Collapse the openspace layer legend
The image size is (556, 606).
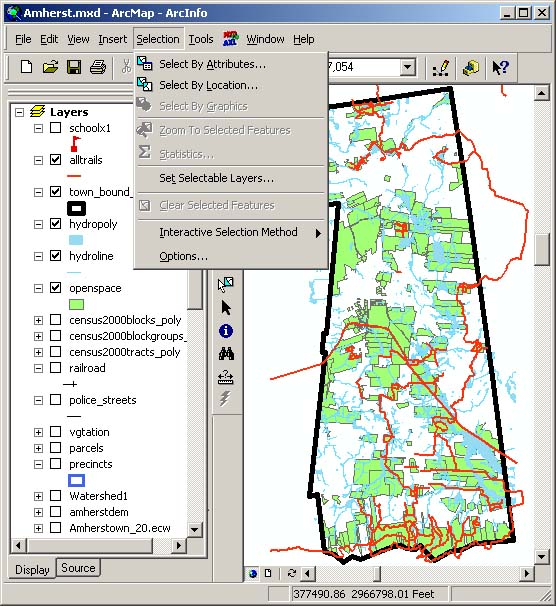38,288
